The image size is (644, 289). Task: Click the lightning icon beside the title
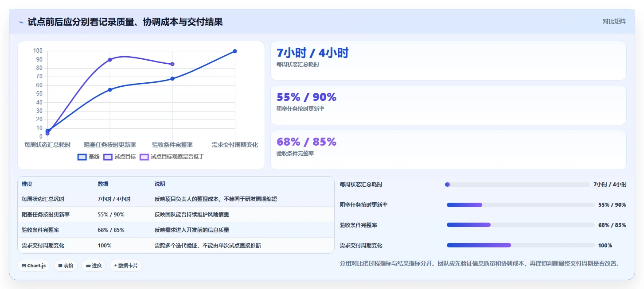(x=21, y=22)
